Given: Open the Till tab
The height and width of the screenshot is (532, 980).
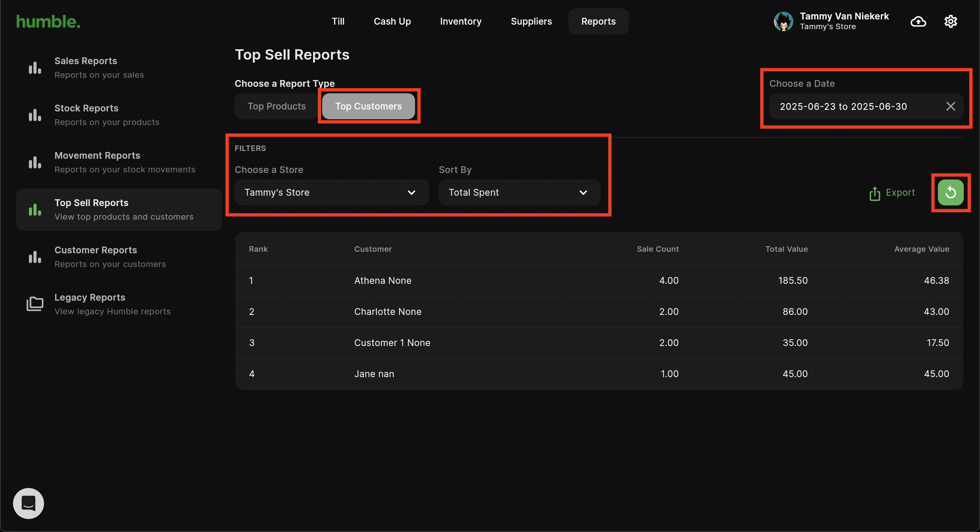Looking at the screenshot, I should [338, 22].
